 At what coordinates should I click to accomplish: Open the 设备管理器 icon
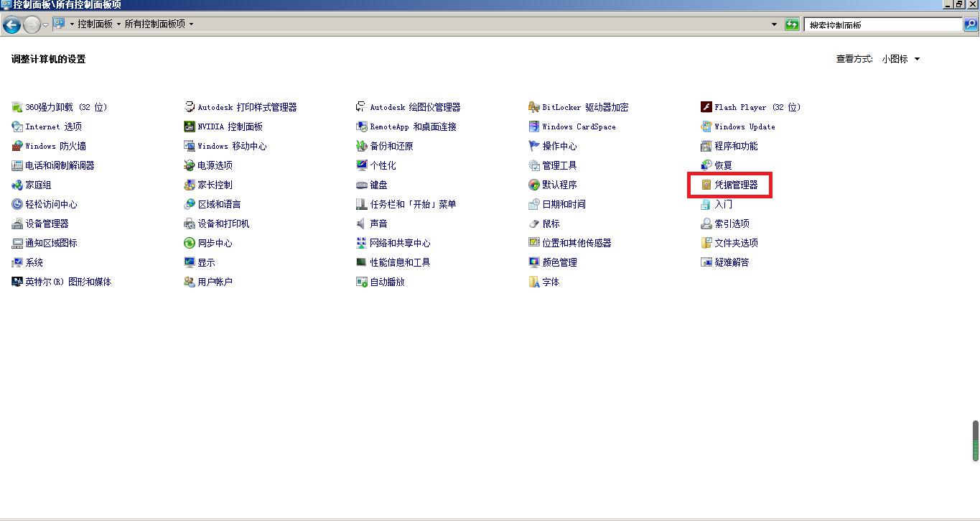pos(17,223)
